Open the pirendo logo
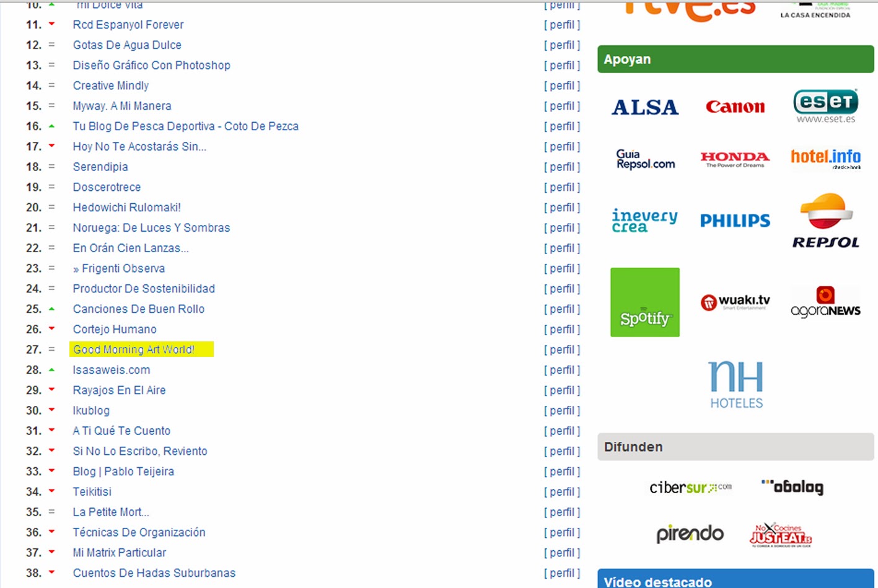Viewport: 878px width, 588px height. click(x=690, y=533)
